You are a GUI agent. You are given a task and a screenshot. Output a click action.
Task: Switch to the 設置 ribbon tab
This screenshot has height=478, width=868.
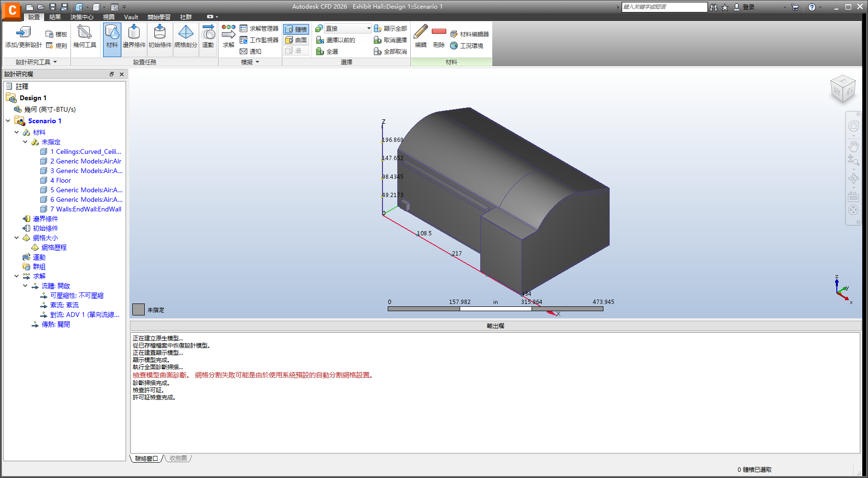(34, 17)
